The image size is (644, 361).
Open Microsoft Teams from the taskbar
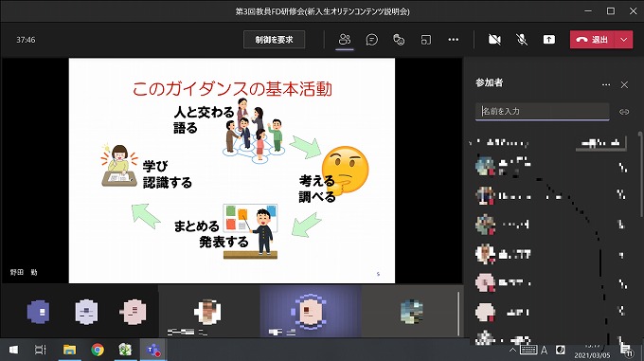pyautogui.click(x=153, y=350)
